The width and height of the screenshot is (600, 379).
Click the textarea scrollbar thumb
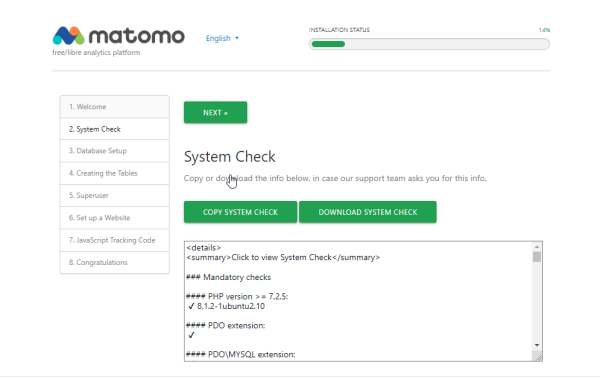(537, 257)
